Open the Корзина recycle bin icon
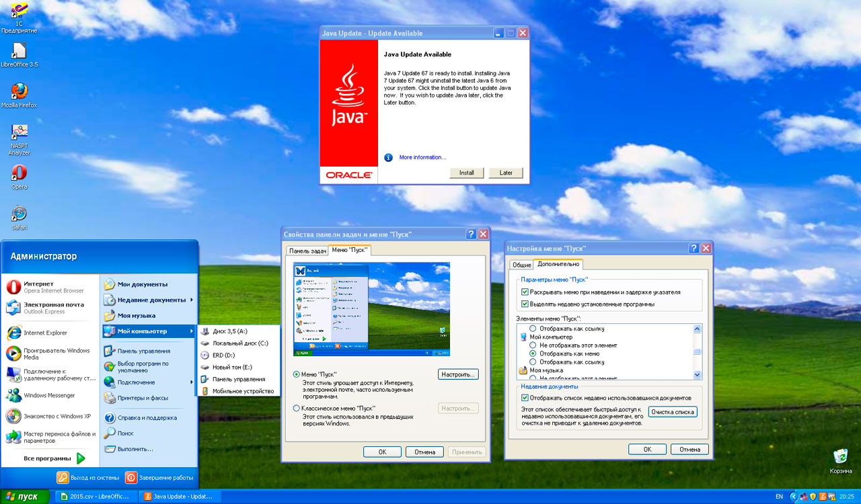The image size is (861, 504). [x=841, y=461]
